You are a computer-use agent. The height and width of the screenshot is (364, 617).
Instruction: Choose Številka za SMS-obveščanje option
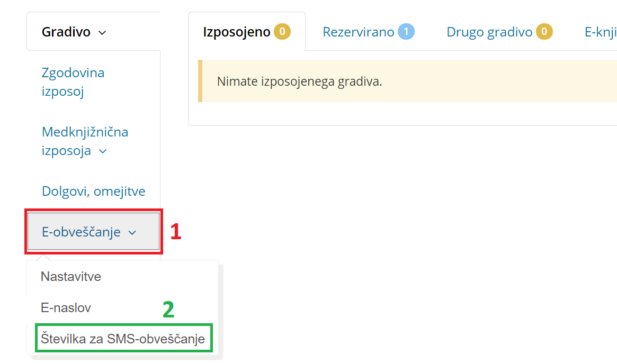point(123,339)
